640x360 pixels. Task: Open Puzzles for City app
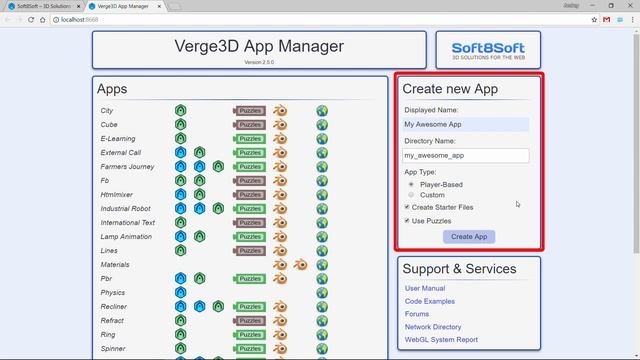pyautogui.click(x=249, y=111)
